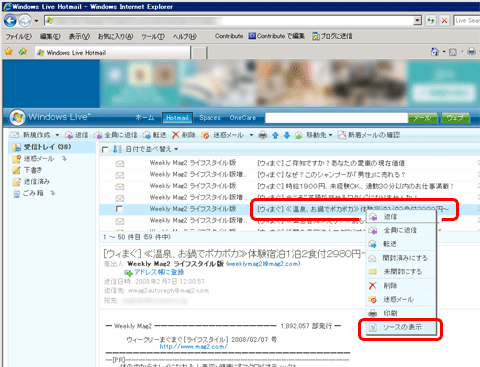Expand the 迷惑メール toolbar dropdown arrow
480x367 pixels.
click(x=251, y=135)
